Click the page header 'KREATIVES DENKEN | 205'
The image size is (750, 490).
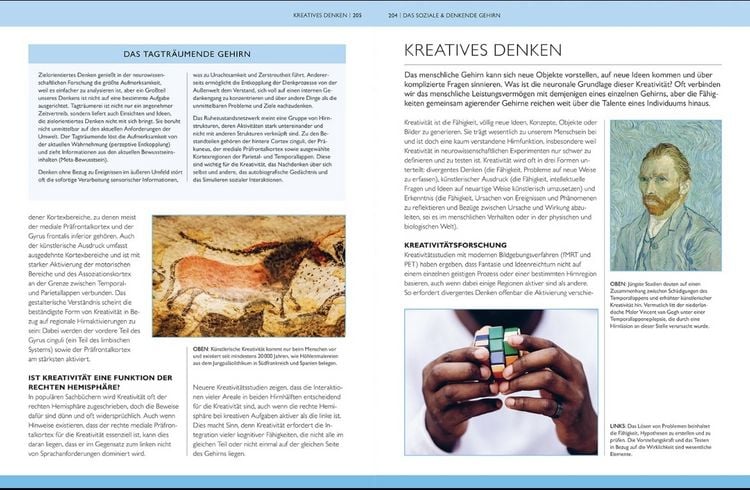point(328,15)
